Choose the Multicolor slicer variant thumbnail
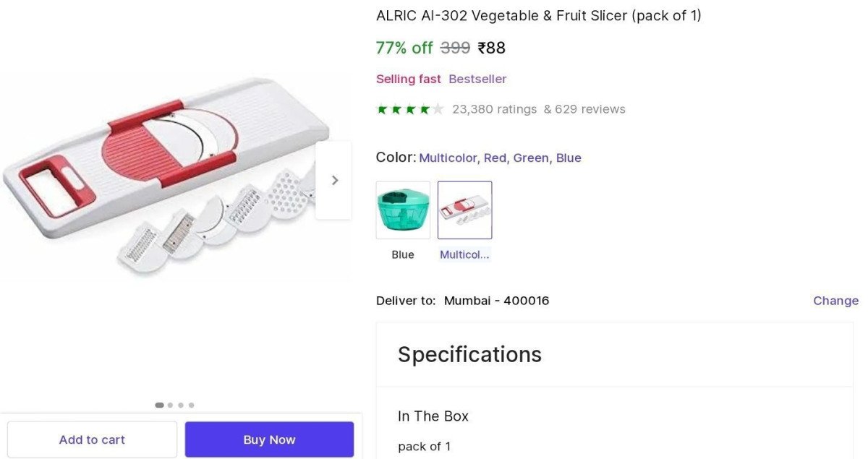The image size is (868, 459). click(x=464, y=210)
